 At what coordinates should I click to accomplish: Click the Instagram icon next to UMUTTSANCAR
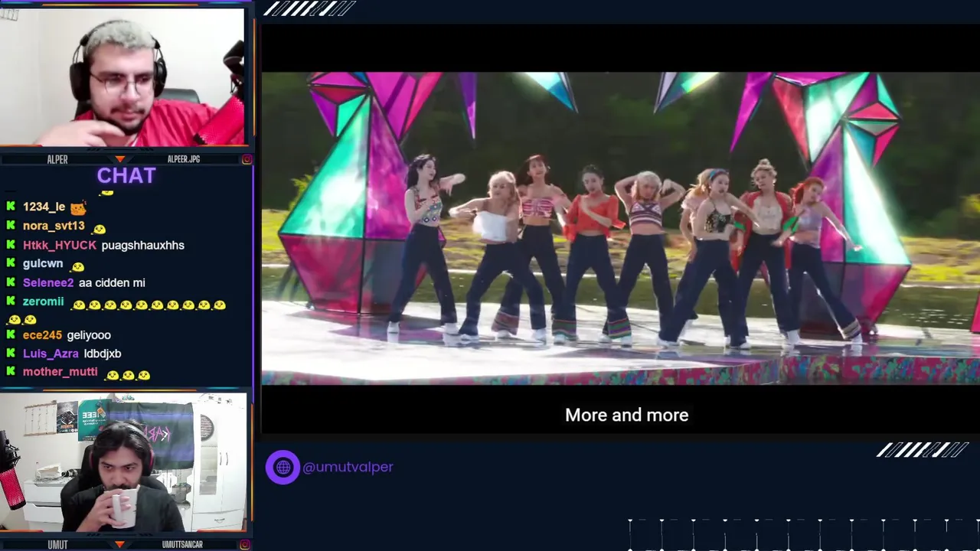[x=247, y=544]
